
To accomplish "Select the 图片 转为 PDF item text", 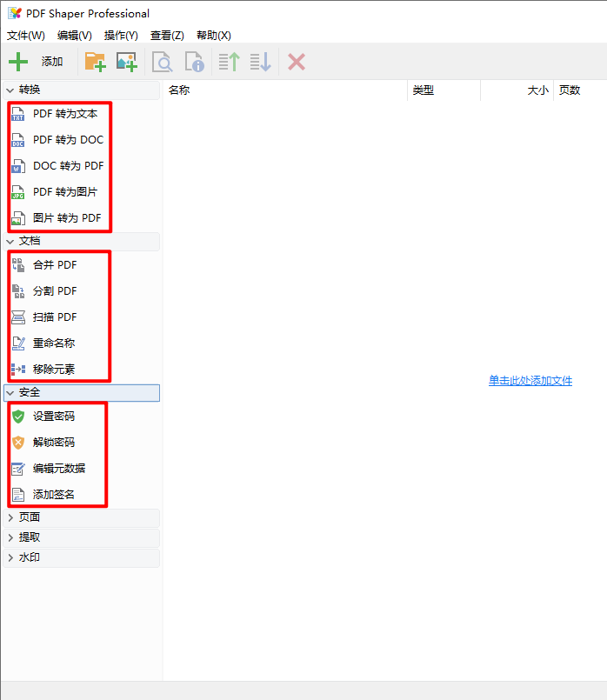I will 67,218.
